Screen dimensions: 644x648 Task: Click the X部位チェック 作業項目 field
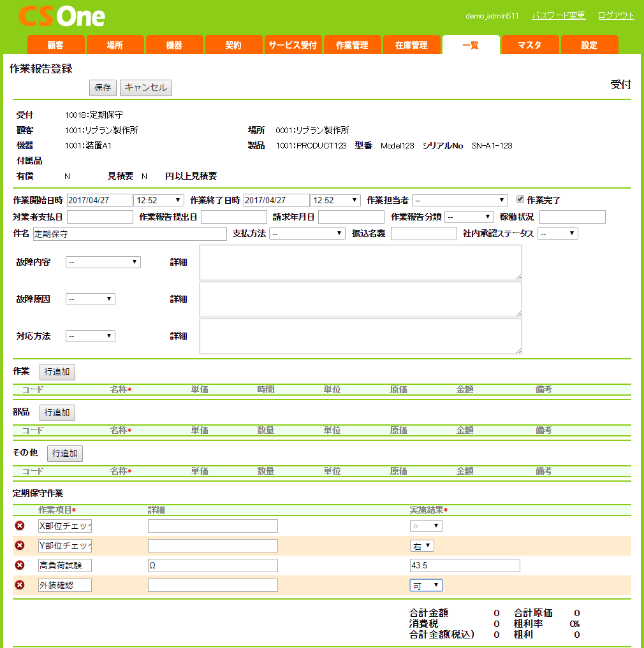click(65, 526)
